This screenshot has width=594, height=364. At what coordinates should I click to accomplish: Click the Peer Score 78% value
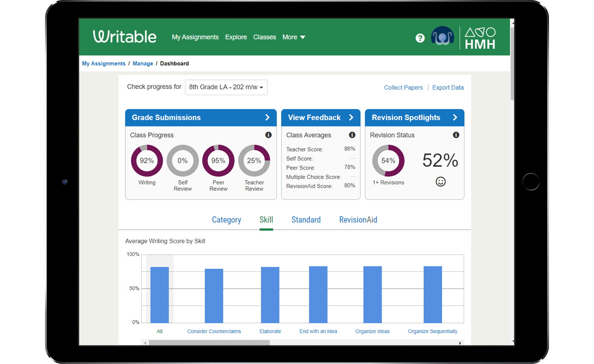pos(350,167)
